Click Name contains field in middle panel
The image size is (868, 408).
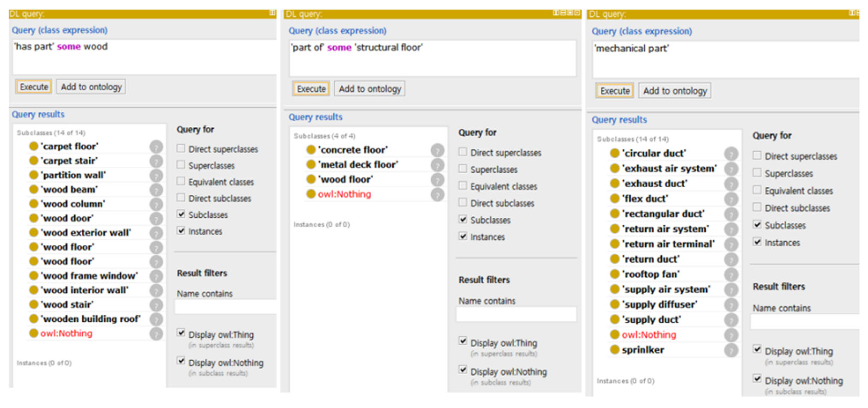point(516,314)
